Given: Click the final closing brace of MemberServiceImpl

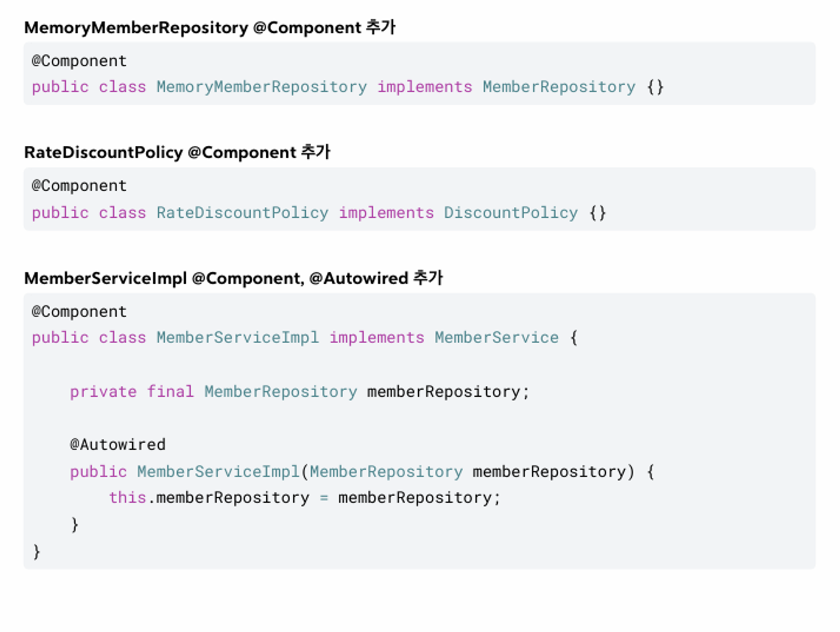Looking at the screenshot, I should pyautogui.click(x=37, y=551).
